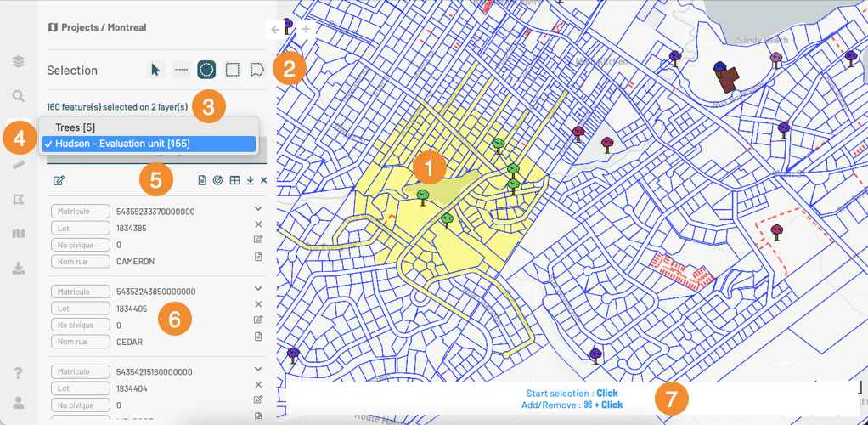The height and width of the screenshot is (425, 868).
Task: Open the download panel in sidebar
Action: (18, 268)
